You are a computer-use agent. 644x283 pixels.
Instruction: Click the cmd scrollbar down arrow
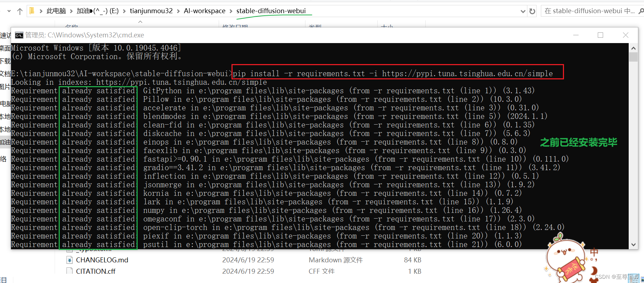click(633, 245)
